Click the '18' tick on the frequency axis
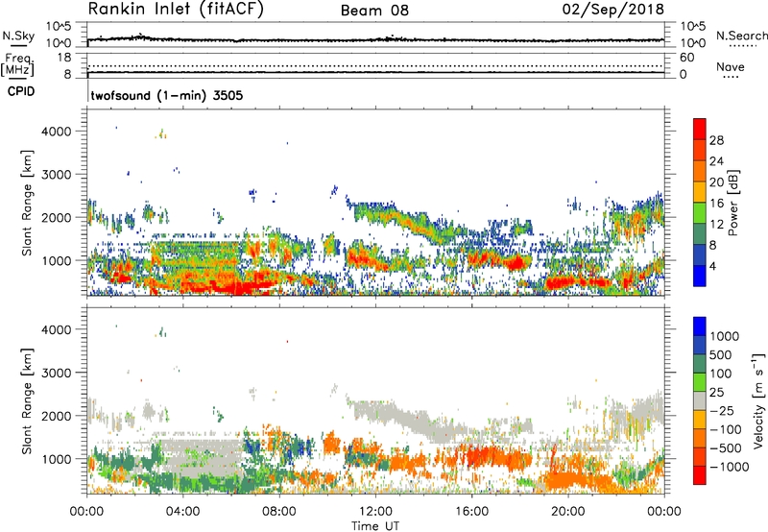This screenshot has height=532, width=768. coord(64,58)
